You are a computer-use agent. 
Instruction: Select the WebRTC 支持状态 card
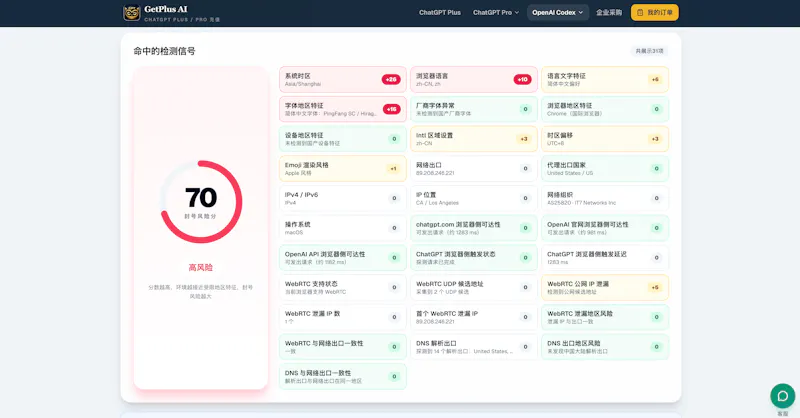point(343,288)
